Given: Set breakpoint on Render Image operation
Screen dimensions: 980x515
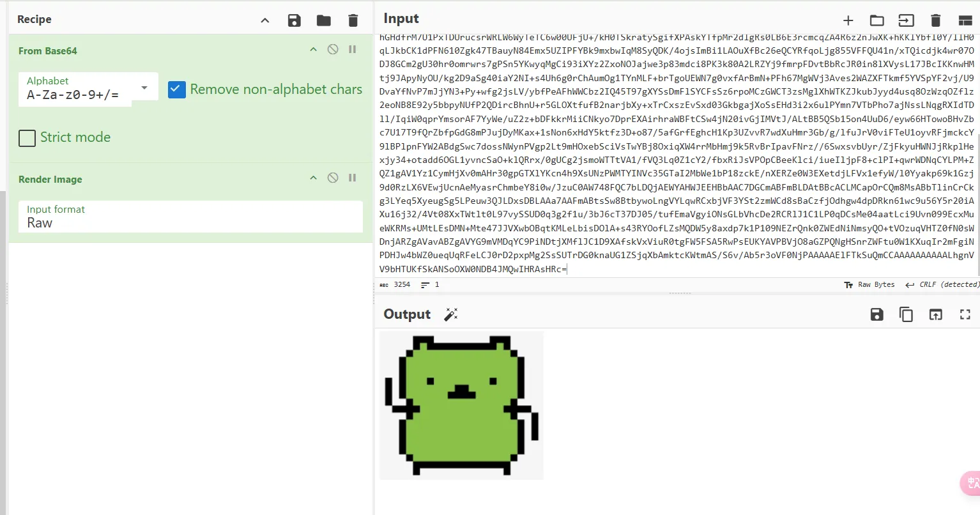Looking at the screenshot, I should click(x=353, y=178).
